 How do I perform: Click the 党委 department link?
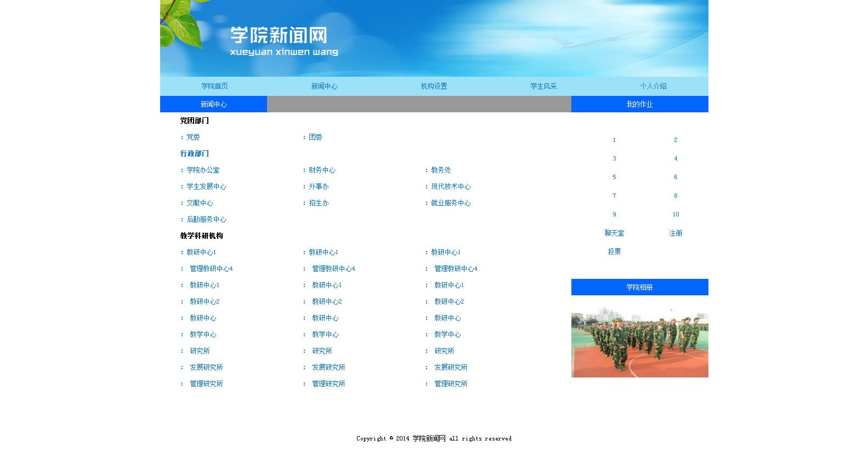pyautogui.click(x=193, y=137)
